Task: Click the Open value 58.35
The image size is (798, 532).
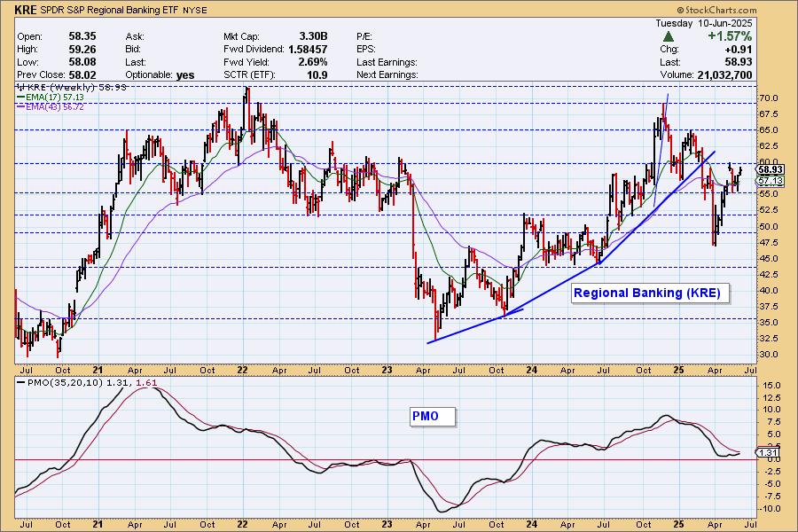Action: 82,36
